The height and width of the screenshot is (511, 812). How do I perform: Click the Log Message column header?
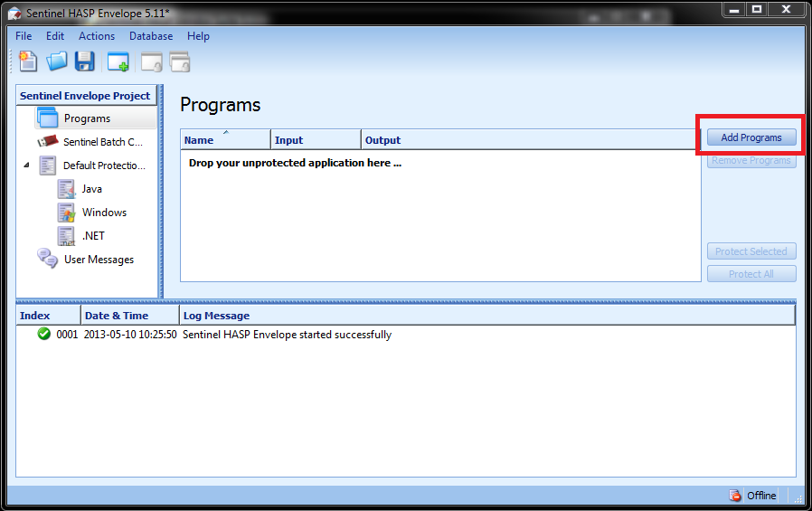487,316
